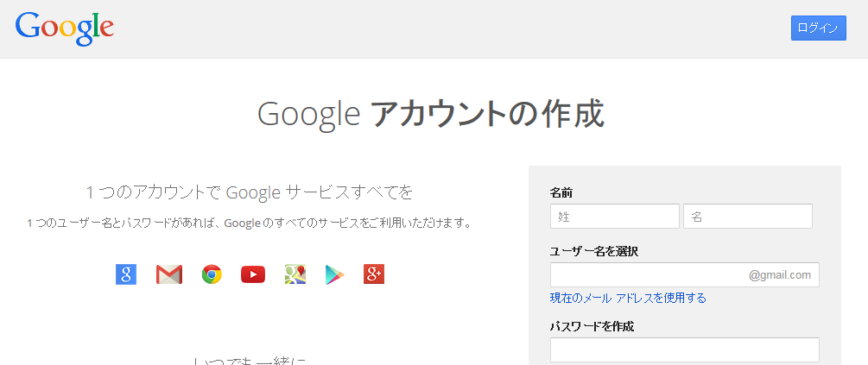
Task: Click into the username input field
Action: (648, 274)
